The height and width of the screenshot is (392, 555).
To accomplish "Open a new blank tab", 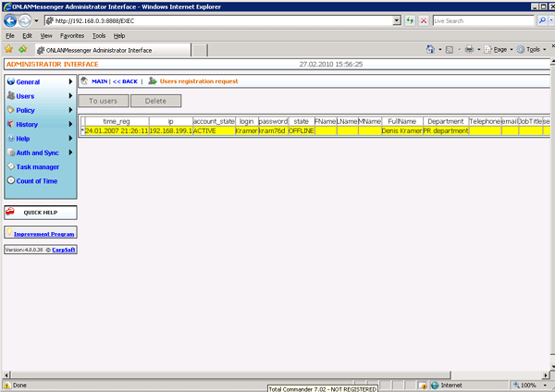I will [200, 51].
